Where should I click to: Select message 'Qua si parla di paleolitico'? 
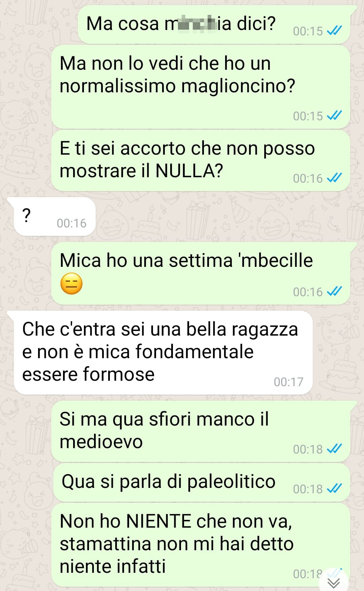pyautogui.click(x=201, y=483)
